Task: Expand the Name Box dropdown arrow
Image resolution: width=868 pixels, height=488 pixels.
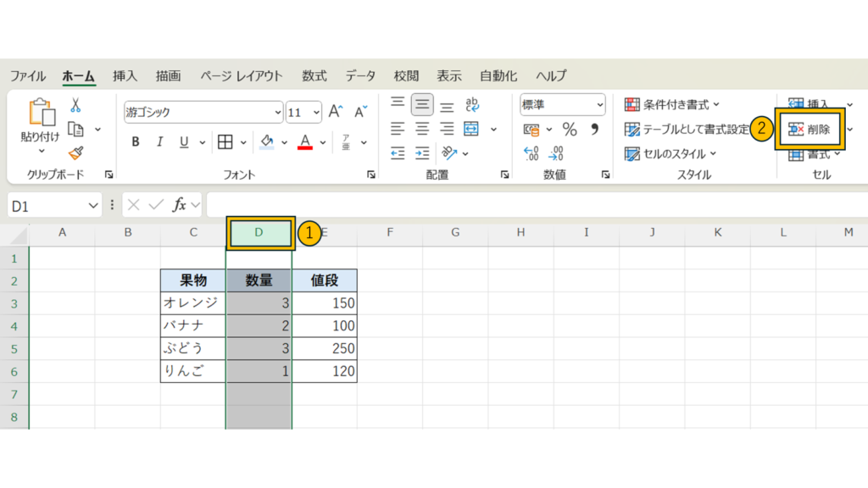Action: click(93, 205)
